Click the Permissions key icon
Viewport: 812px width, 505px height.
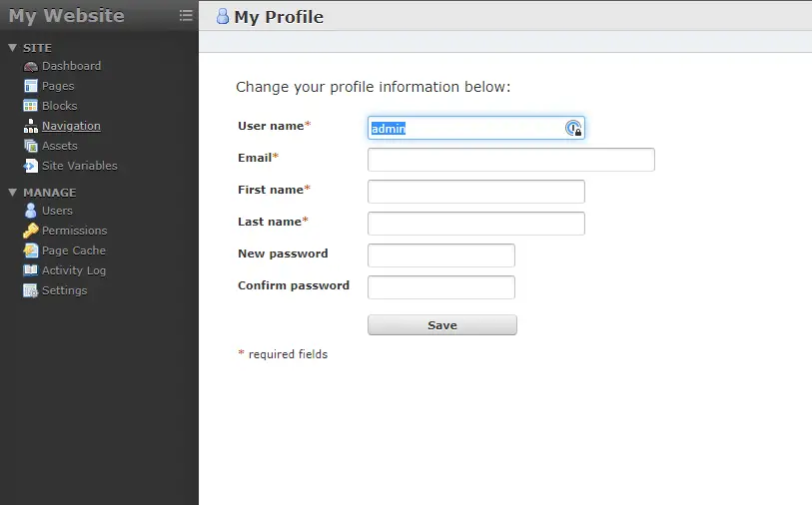[31, 231]
